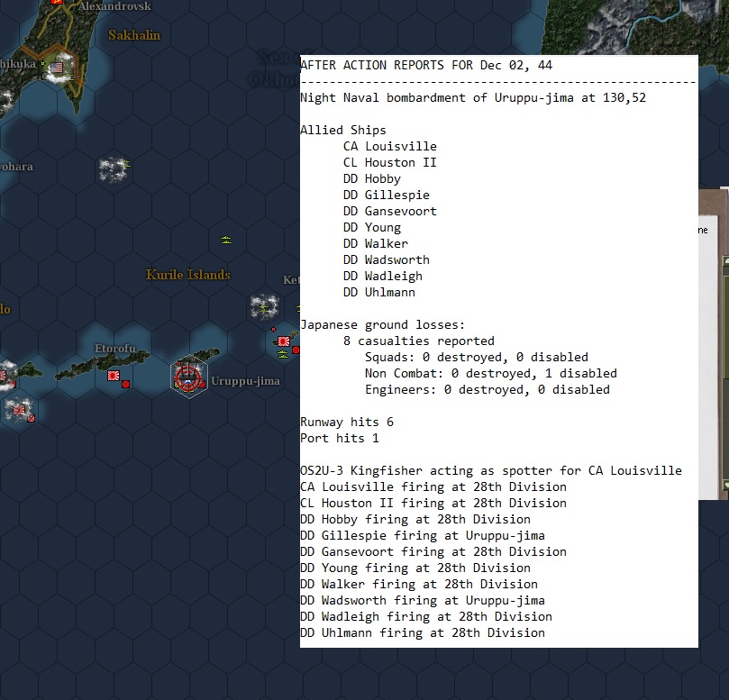
Task: Click 'CA Louisville' in the ship list
Action: 390,147
